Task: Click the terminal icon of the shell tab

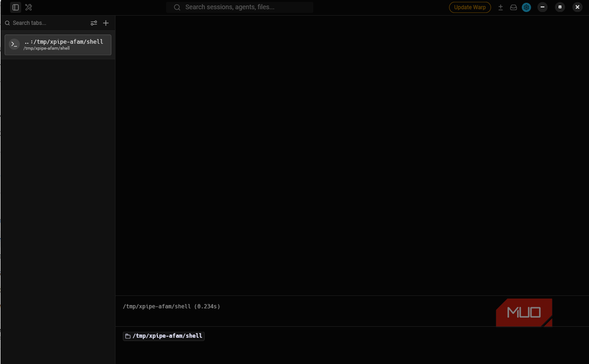Action: click(x=14, y=44)
